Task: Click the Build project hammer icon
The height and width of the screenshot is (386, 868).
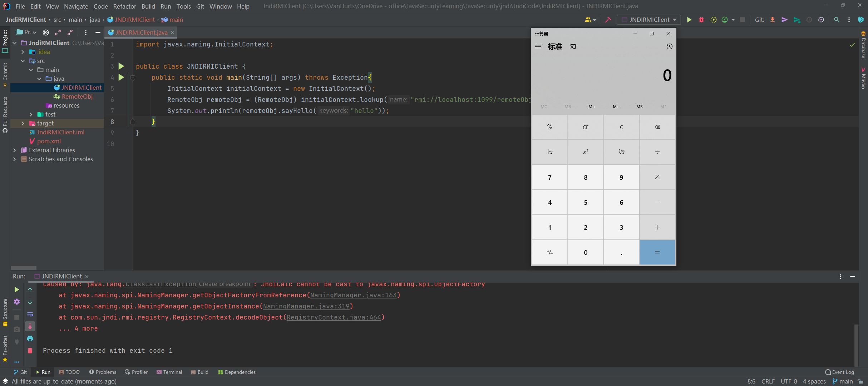Action: tap(608, 20)
